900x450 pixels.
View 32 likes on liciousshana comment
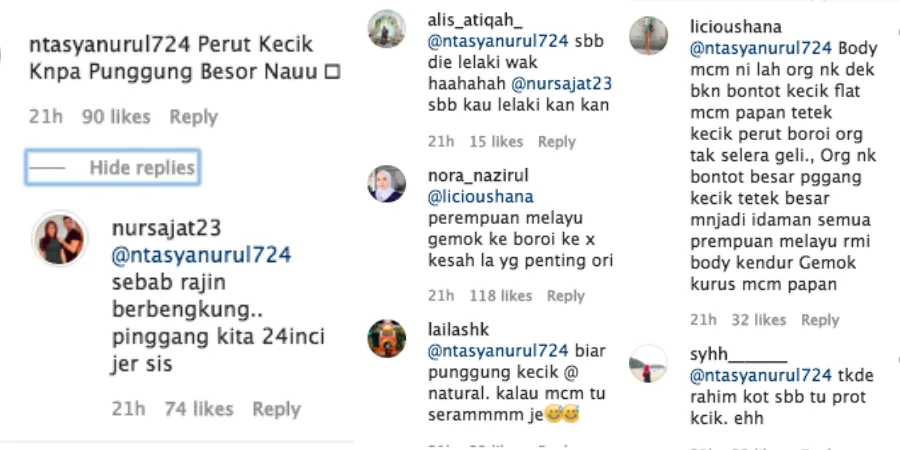point(758,320)
